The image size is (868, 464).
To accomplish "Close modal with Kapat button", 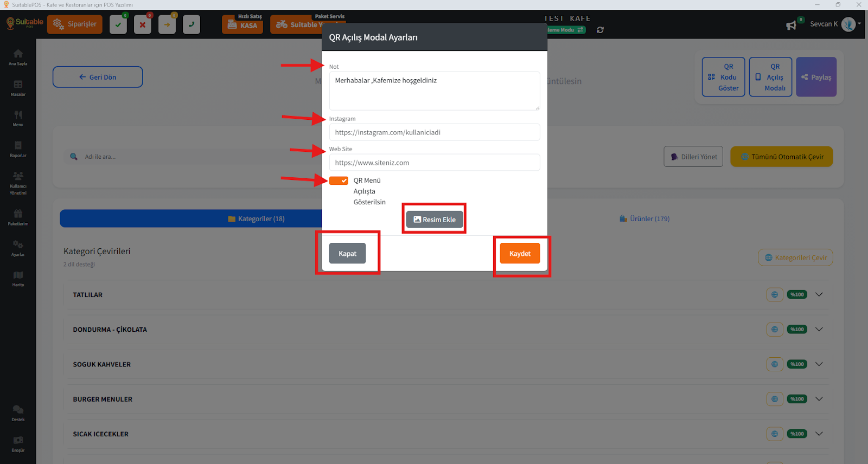I will pos(347,254).
